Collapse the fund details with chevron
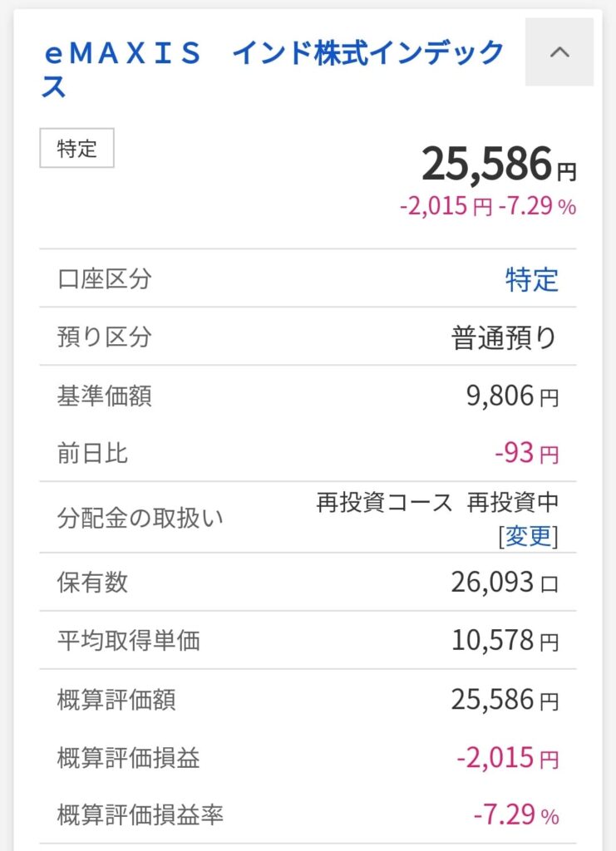Viewport: 616px width, 851px height. 559,52
